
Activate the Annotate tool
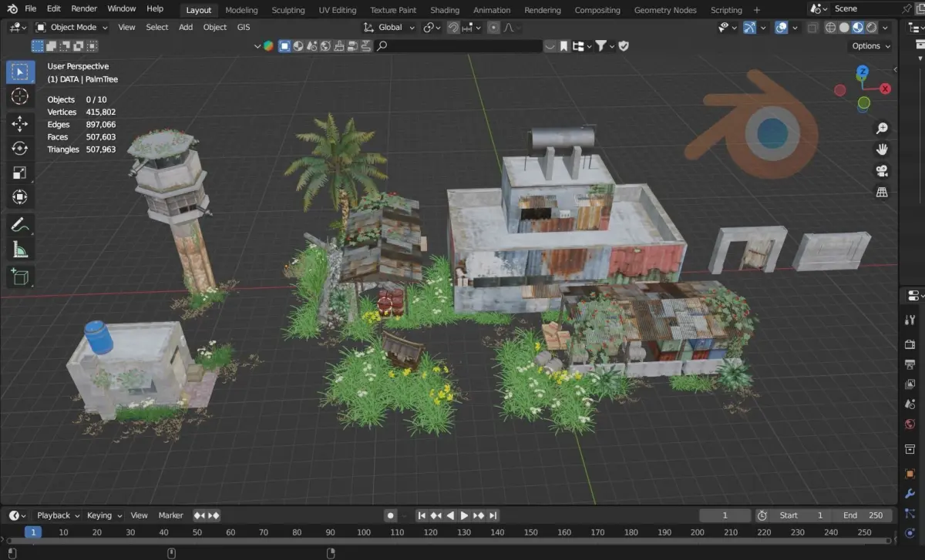[x=20, y=225]
